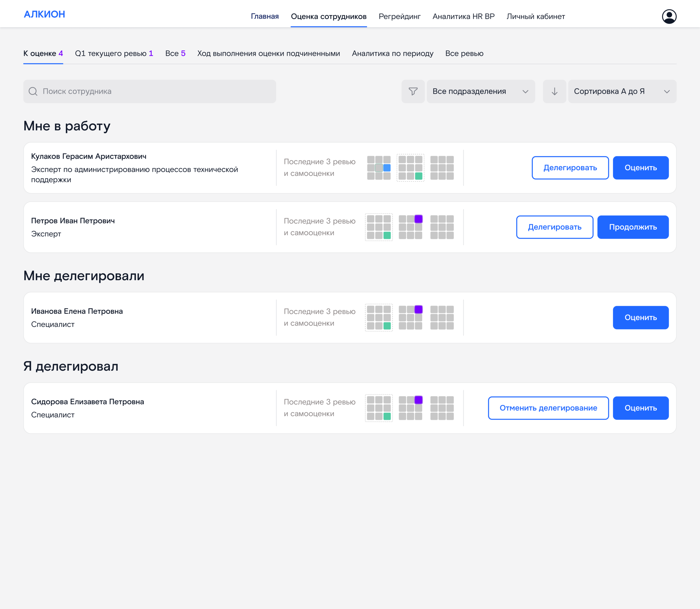The image size is (700, 609).
Task: Toggle sort direction arrow icon
Action: click(554, 91)
